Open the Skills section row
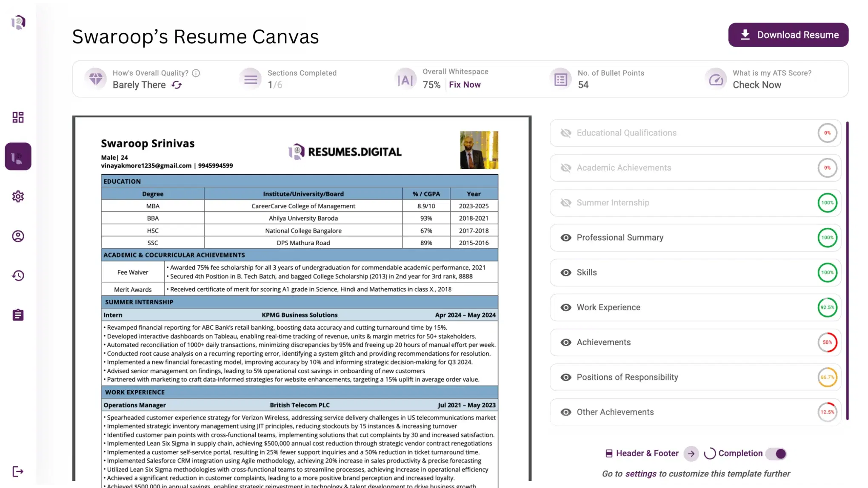The width and height of the screenshot is (868, 488). [x=695, y=272]
